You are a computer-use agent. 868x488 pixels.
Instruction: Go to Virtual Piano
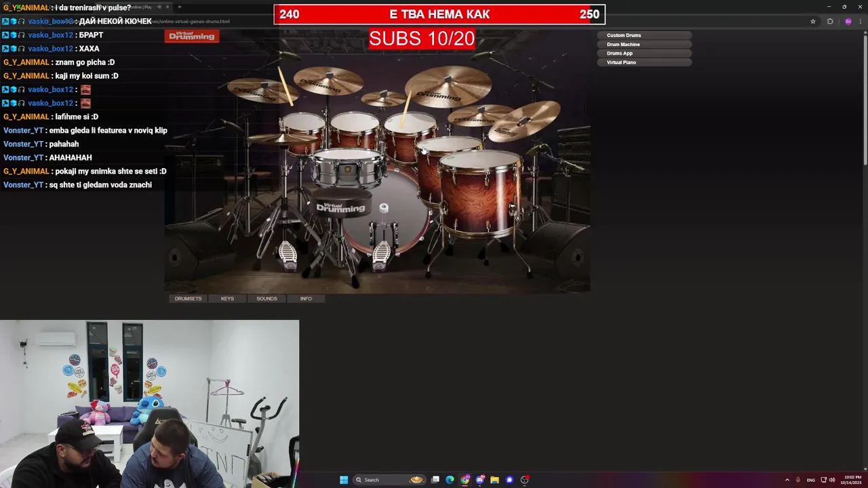[x=644, y=62]
